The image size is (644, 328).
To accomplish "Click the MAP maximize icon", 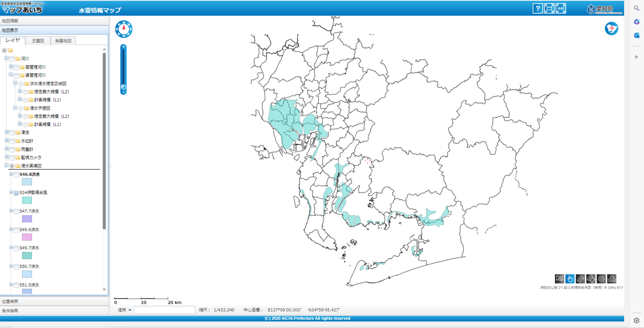I will 561,9.
